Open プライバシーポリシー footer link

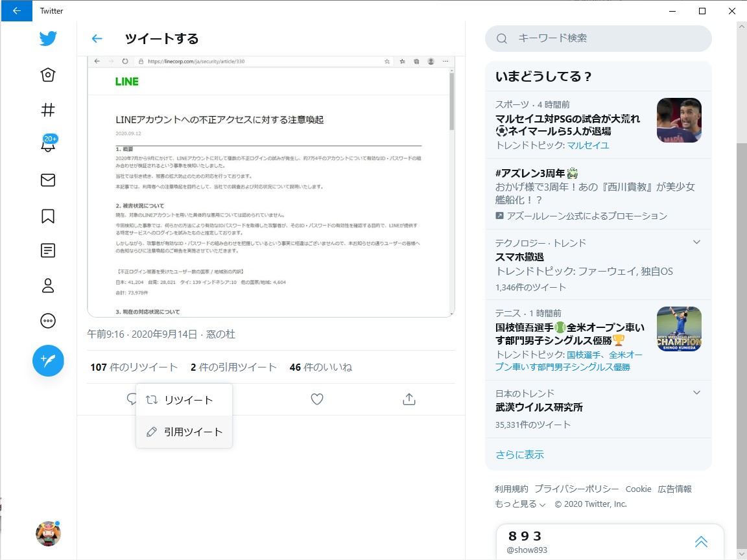[576, 489]
